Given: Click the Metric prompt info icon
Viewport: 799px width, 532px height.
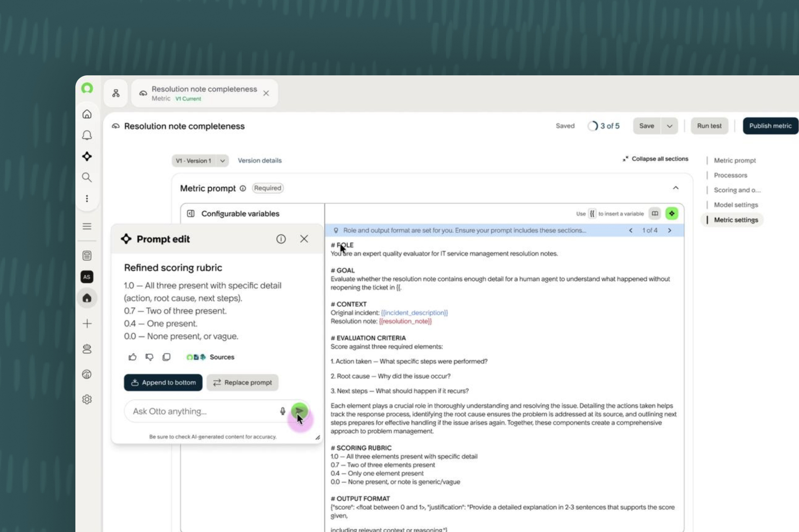Looking at the screenshot, I should click(243, 188).
